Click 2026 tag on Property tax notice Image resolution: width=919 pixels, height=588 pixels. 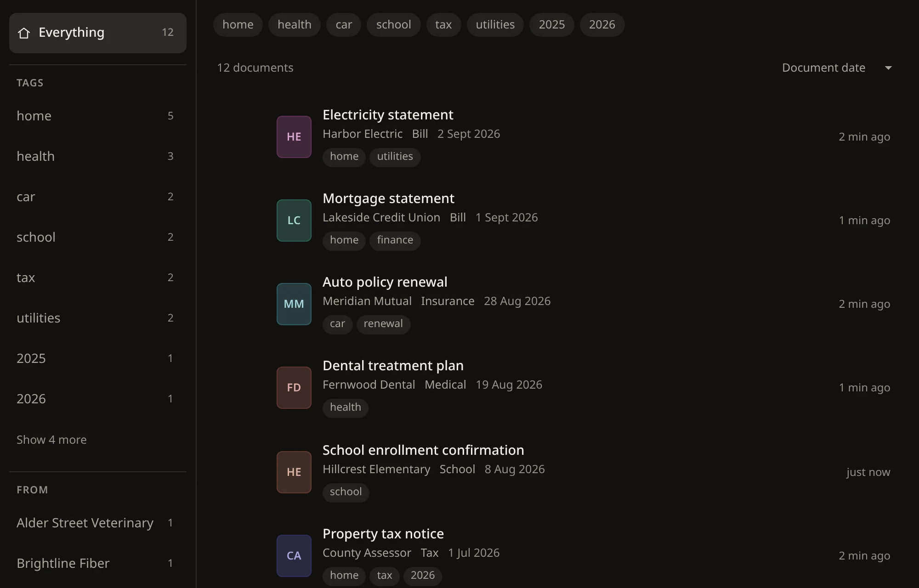point(423,576)
